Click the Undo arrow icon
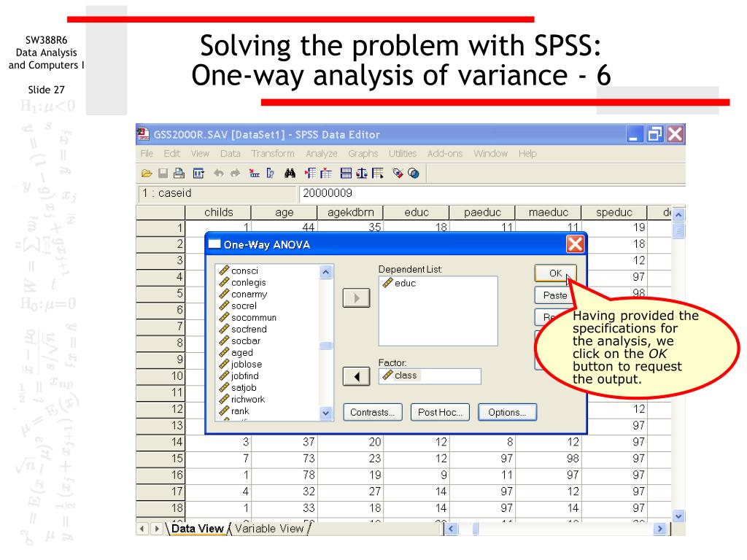Viewport: 747px width, 560px height. (x=219, y=174)
